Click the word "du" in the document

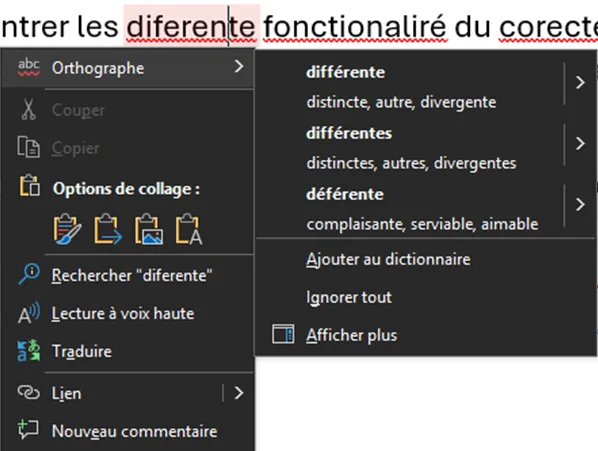click(472, 27)
